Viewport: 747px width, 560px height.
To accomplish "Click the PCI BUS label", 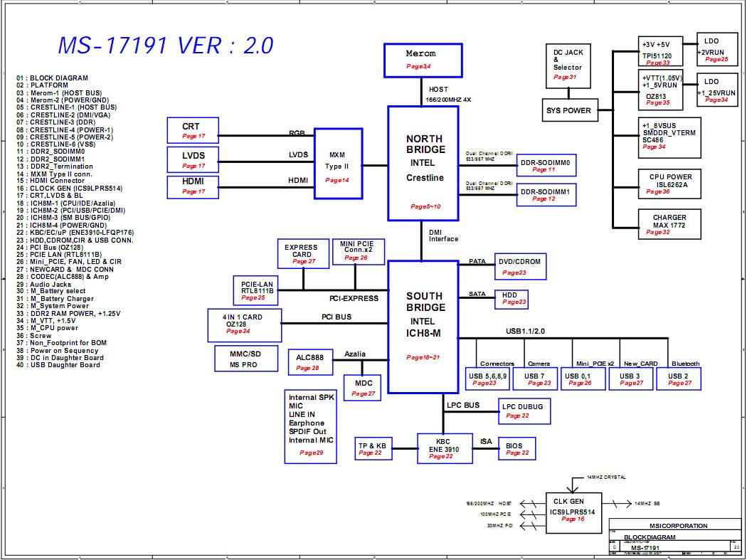I will point(337,317).
